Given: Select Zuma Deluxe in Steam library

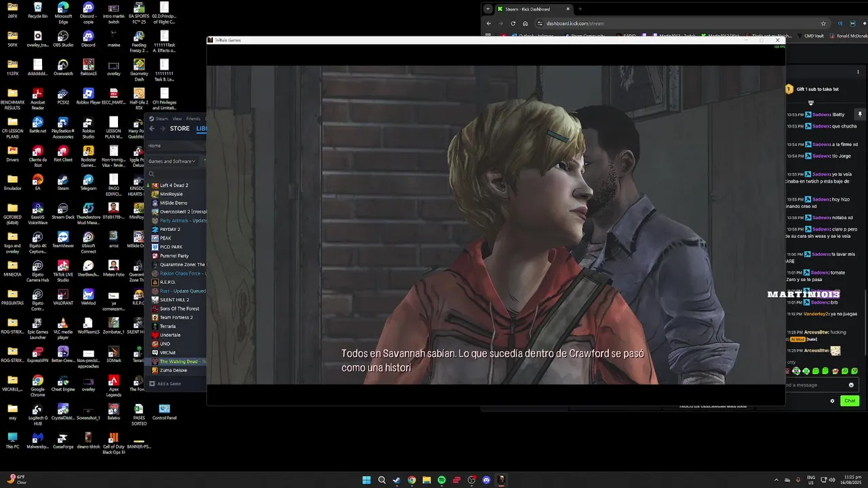Looking at the screenshot, I should (x=173, y=370).
